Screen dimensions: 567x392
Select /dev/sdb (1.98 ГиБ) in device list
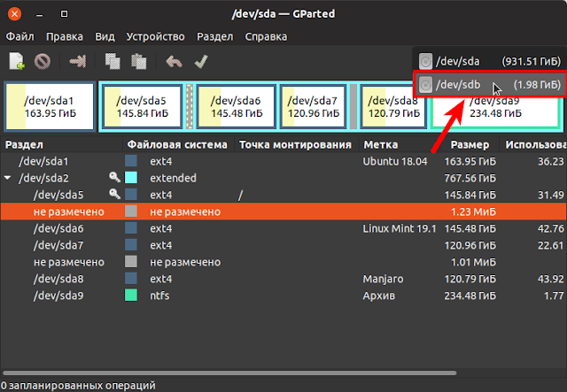pos(489,85)
